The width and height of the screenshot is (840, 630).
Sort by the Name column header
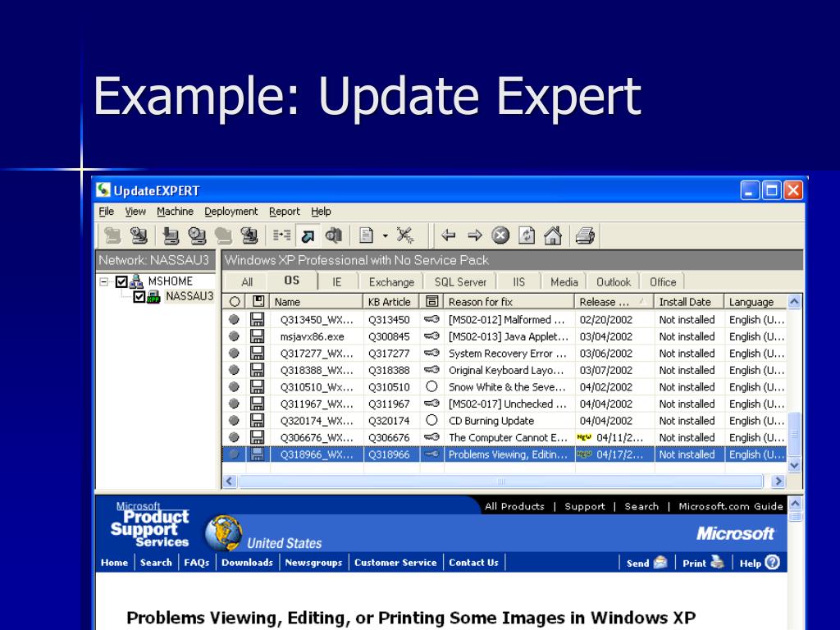coord(317,302)
